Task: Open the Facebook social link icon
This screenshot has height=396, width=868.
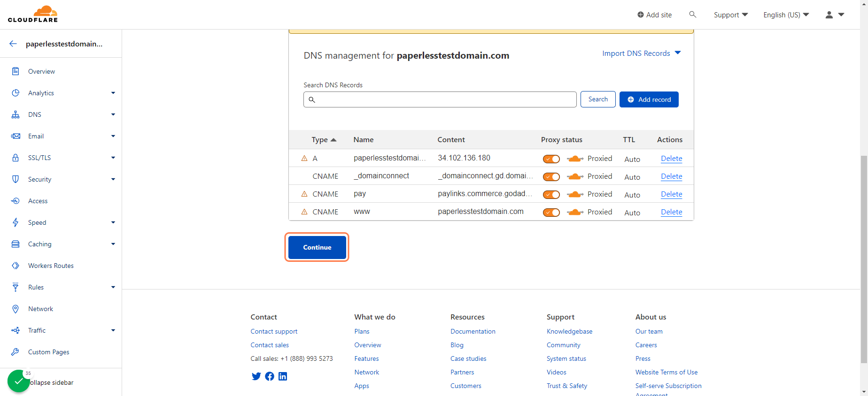Action: pos(270,376)
